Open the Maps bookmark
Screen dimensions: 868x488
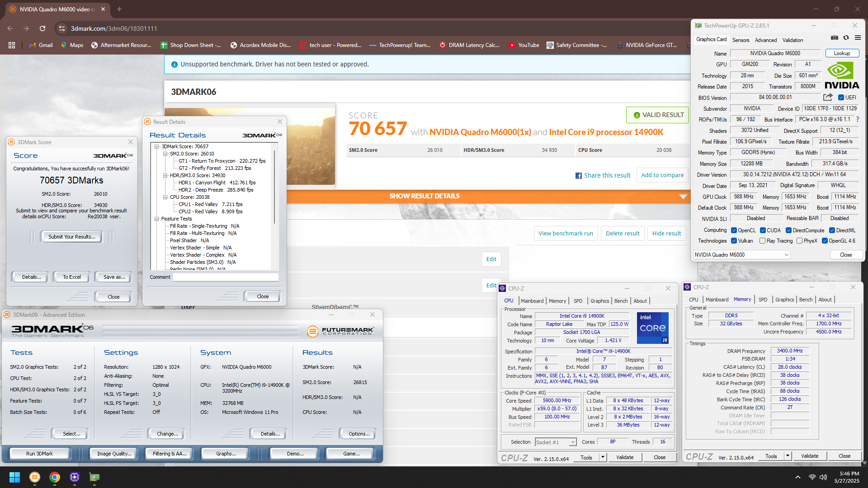click(x=72, y=45)
